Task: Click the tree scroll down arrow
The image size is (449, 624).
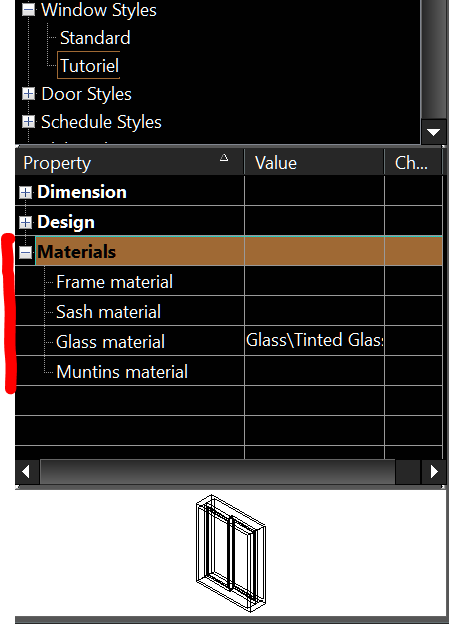Action: [433, 132]
